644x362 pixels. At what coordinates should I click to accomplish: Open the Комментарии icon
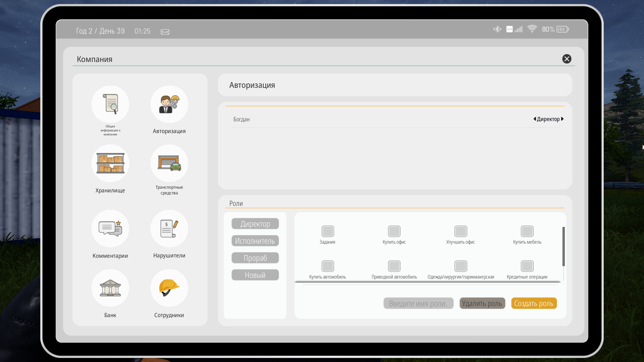click(x=110, y=229)
